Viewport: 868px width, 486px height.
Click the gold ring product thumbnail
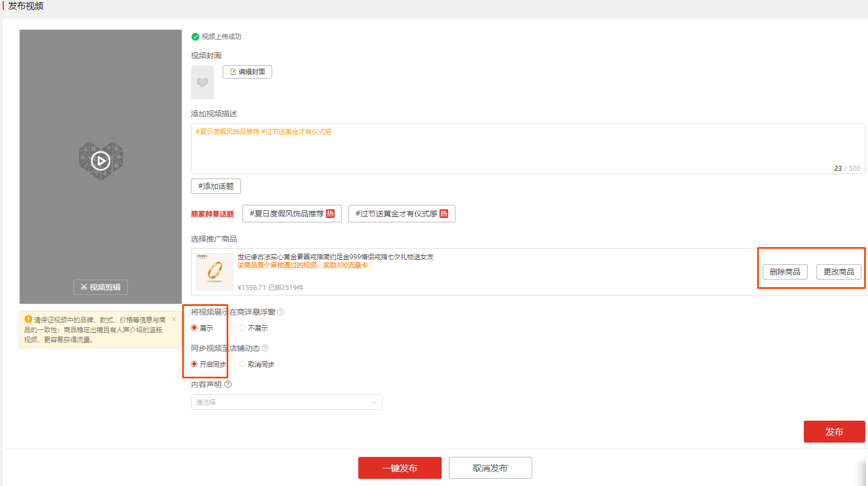click(215, 271)
